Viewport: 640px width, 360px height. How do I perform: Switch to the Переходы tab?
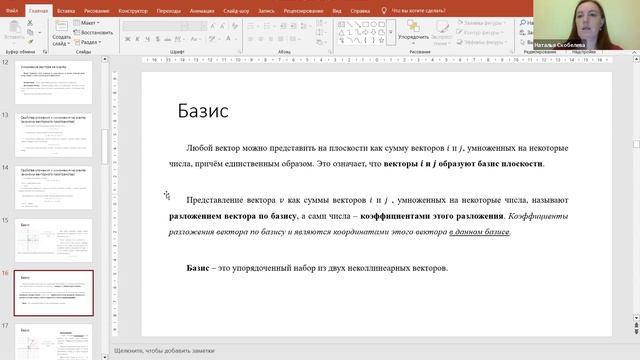(x=169, y=11)
